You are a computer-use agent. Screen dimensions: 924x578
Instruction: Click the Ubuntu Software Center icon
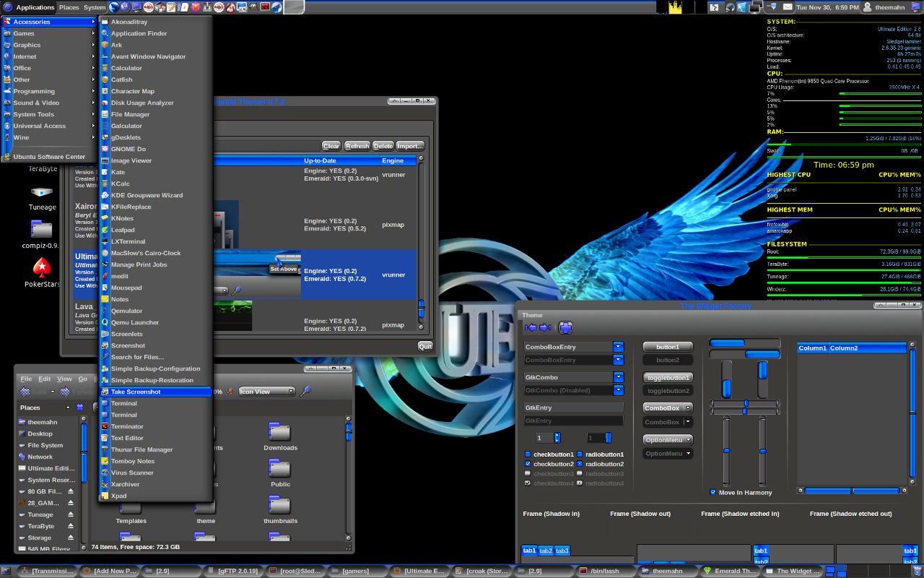click(x=7, y=157)
